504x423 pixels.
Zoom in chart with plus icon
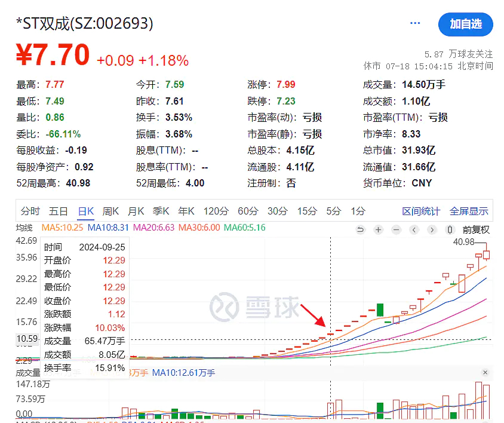point(379,229)
